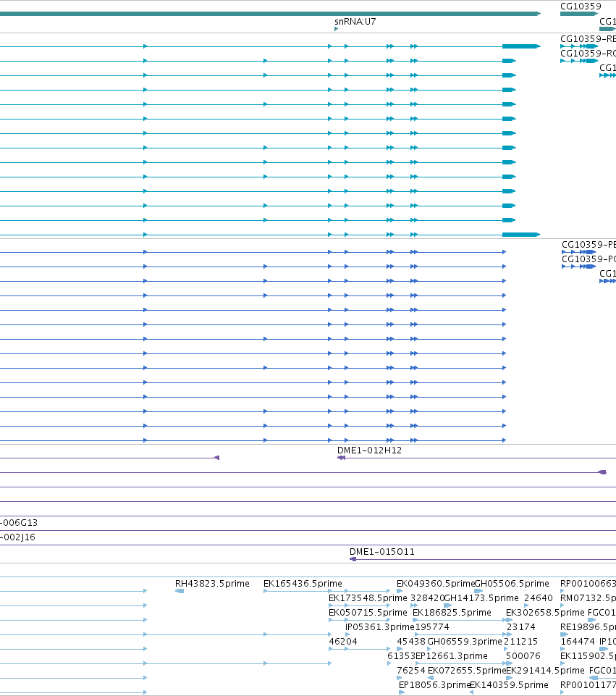Viewport: 616px width, 696px height.
Task: Select EST GH05506.5prime
Action: (x=512, y=583)
